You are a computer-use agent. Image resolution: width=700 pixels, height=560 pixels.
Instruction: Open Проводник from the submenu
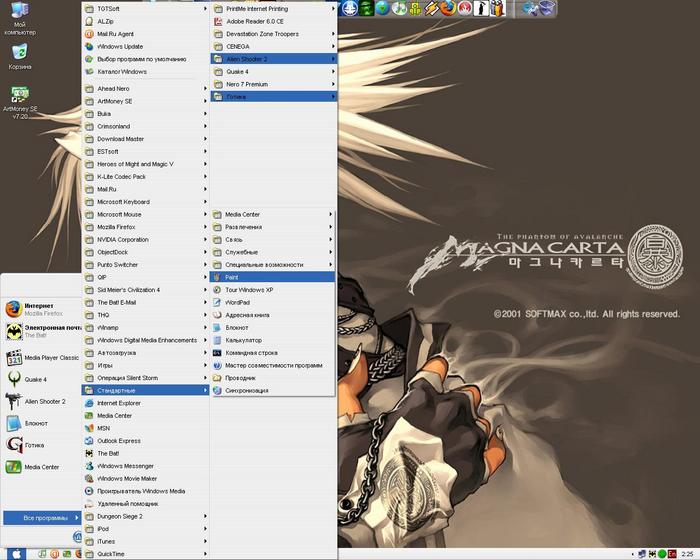(273, 378)
